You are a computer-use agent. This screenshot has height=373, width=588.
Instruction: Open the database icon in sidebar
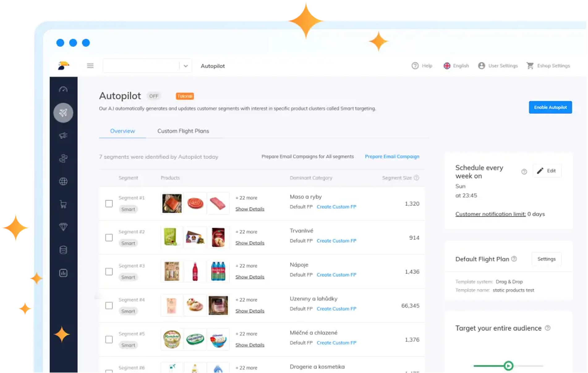pyautogui.click(x=63, y=250)
